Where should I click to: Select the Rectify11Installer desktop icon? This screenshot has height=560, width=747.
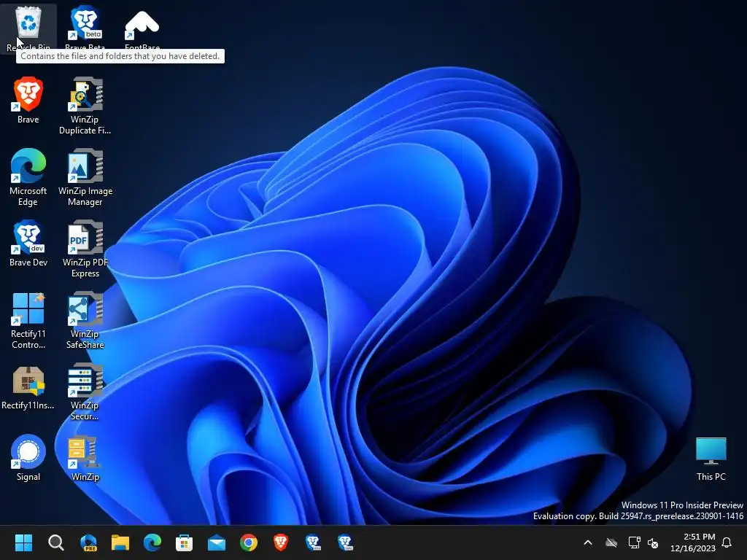coord(28,388)
